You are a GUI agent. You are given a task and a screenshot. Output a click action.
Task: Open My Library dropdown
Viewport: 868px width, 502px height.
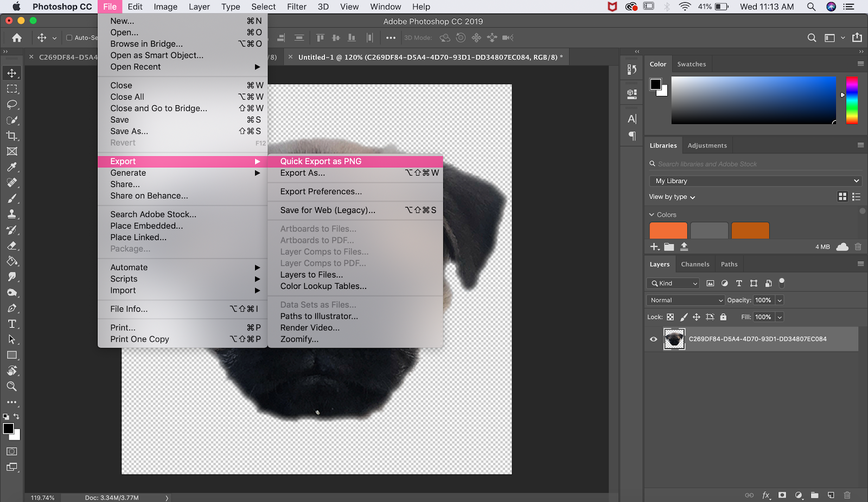pos(755,181)
